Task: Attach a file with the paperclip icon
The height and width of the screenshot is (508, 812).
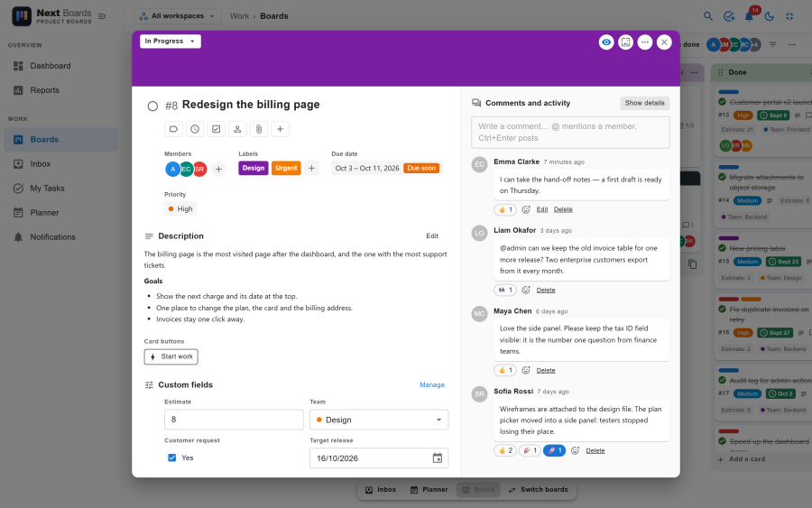Action: pos(258,129)
